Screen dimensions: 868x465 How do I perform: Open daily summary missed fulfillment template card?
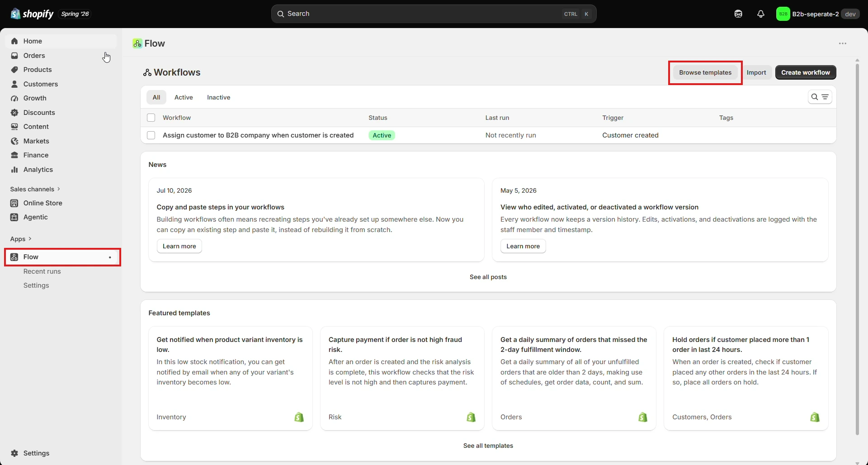click(x=574, y=378)
